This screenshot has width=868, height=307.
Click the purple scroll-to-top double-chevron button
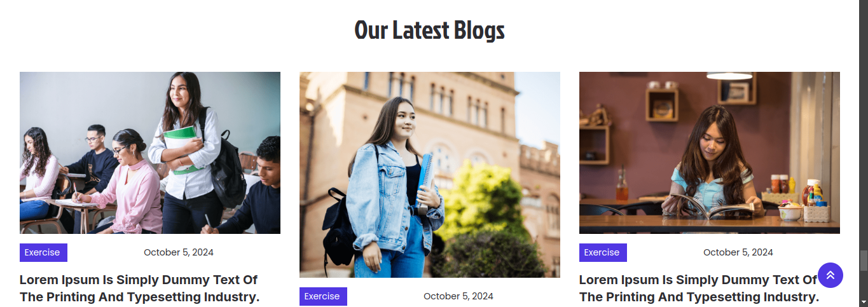830,275
